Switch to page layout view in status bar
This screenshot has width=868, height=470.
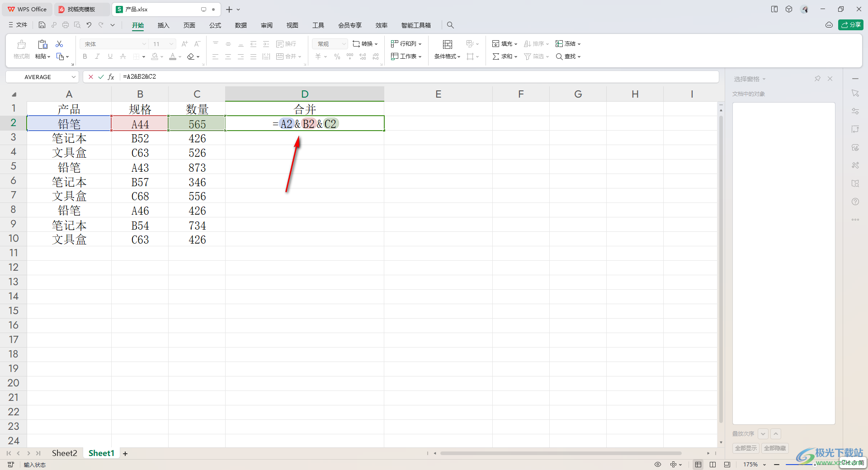pyautogui.click(x=727, y=464)
